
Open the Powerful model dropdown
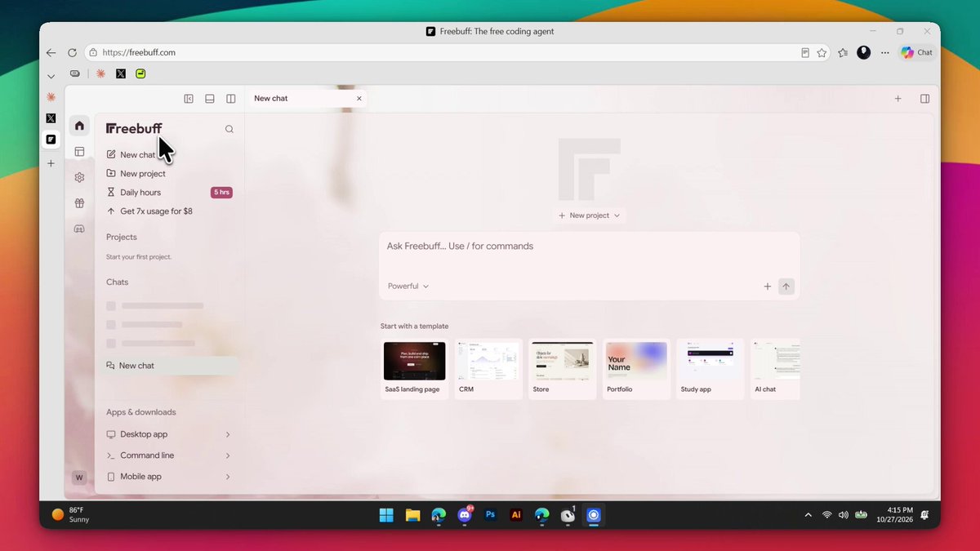pyautogui.click(x=408, y=287)
